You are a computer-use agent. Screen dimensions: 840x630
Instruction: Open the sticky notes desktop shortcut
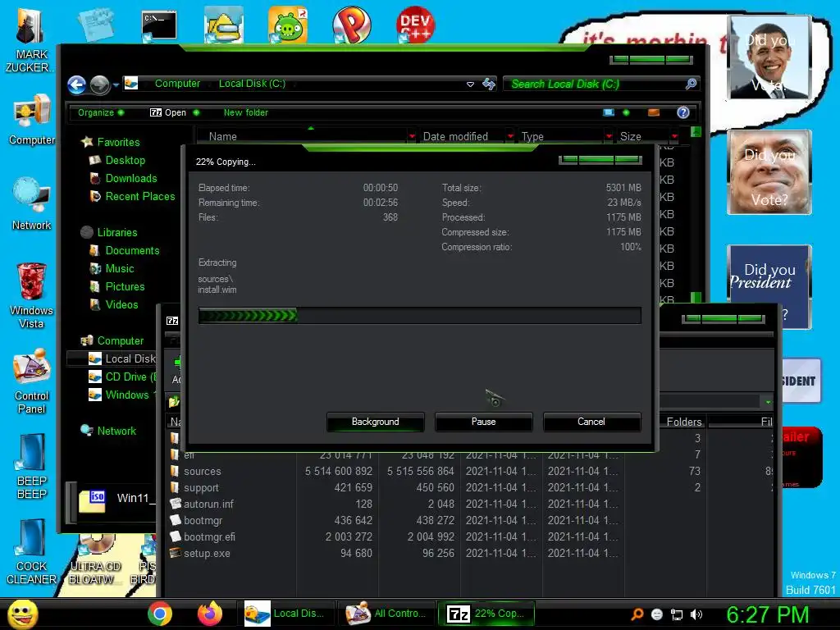click(x=96, y=25)
